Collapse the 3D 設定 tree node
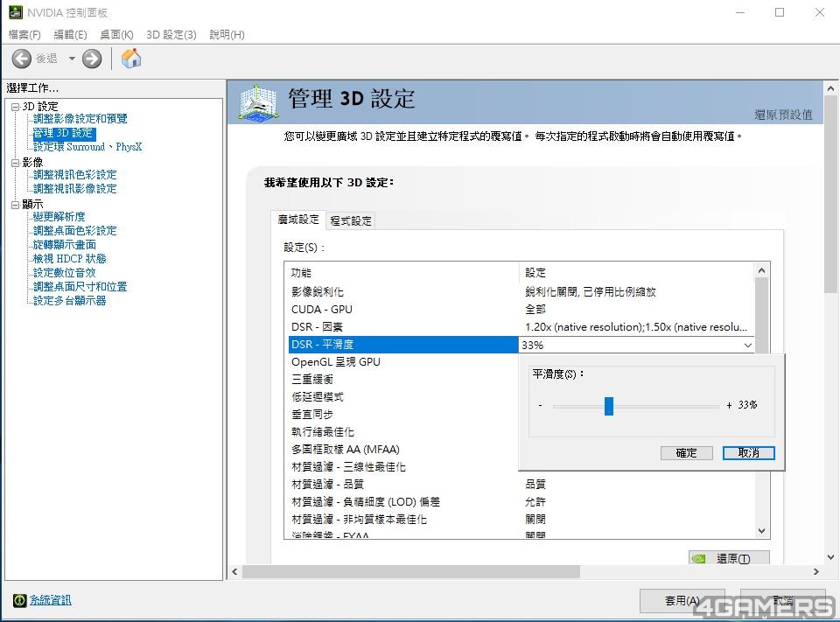Image resolution: width=840 pixels, height=622 pixels. pyautogui.click(x=16, y=107)
